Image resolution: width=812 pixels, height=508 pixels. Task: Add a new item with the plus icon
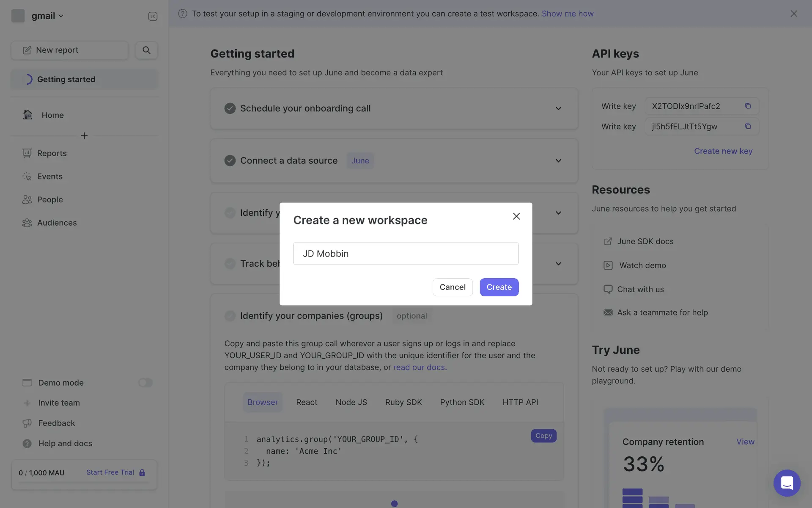[84, 136]
